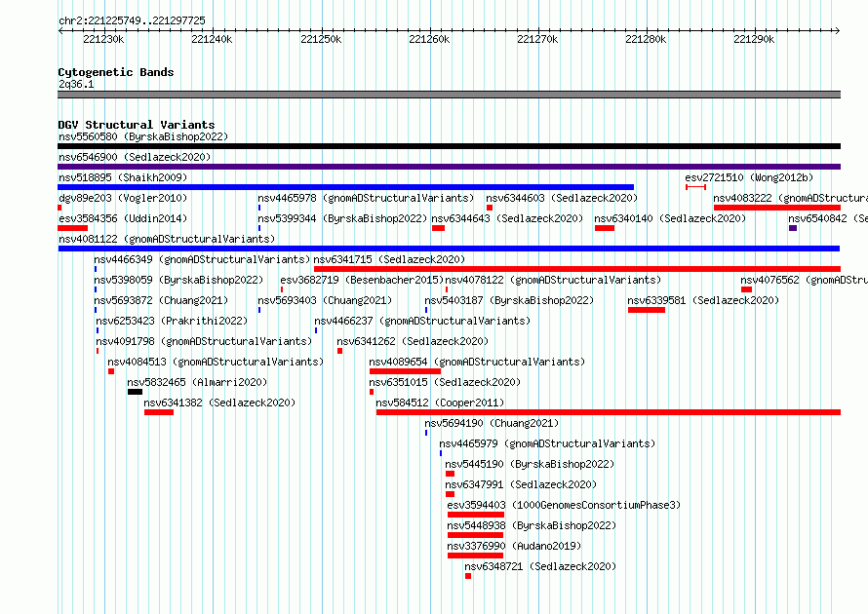Select the purple nsv6546900 variant bar

pos(449,167)
